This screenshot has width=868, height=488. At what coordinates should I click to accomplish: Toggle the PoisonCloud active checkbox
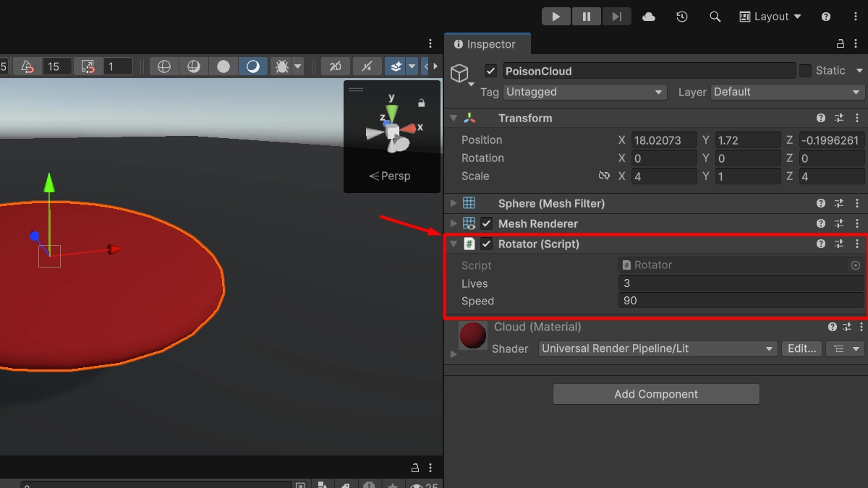pyautogui.click(x=491, y=71)
